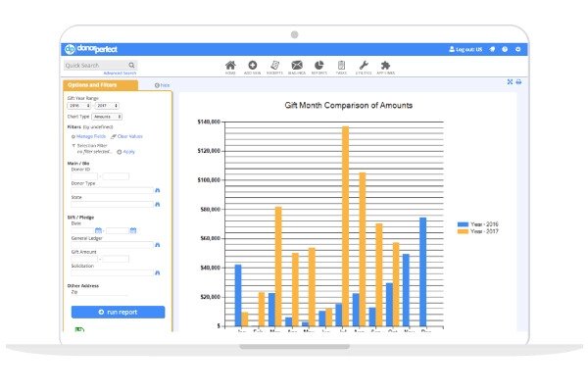Open the Receipts icon

click(274, 66)
